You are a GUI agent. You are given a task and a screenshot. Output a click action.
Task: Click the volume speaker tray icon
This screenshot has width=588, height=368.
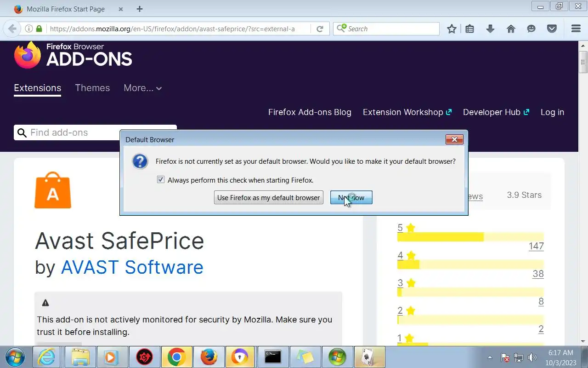pos(532,357)
